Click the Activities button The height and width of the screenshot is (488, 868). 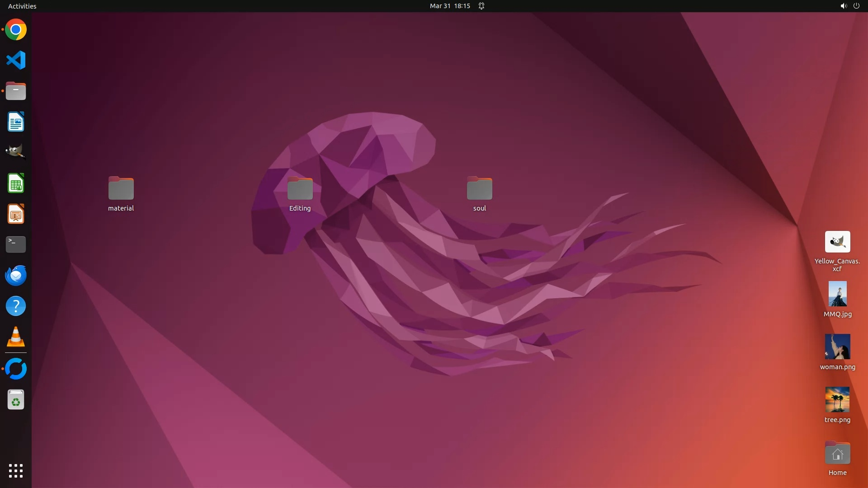coord(22,6)
